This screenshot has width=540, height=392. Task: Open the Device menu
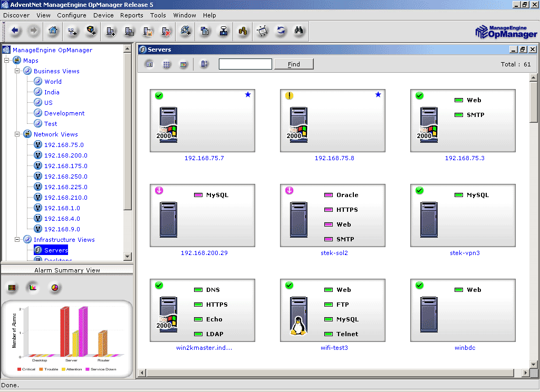click(103, 15)
